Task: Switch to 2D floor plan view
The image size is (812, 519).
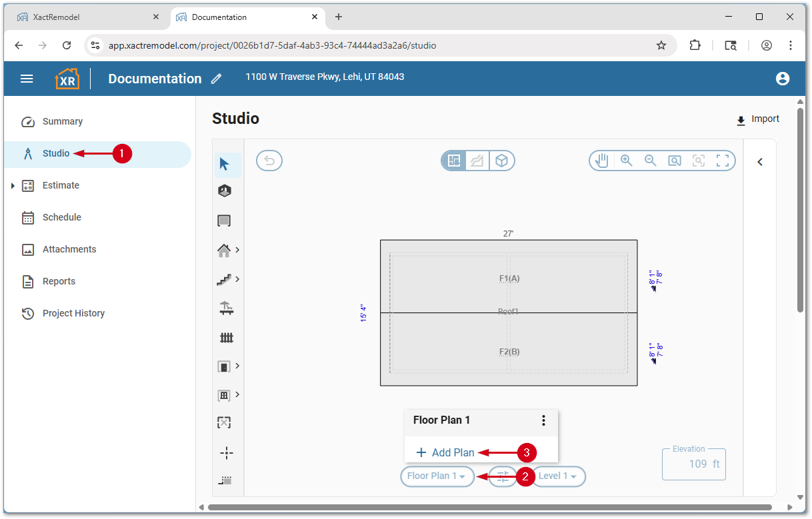Action: pos(454,161)
